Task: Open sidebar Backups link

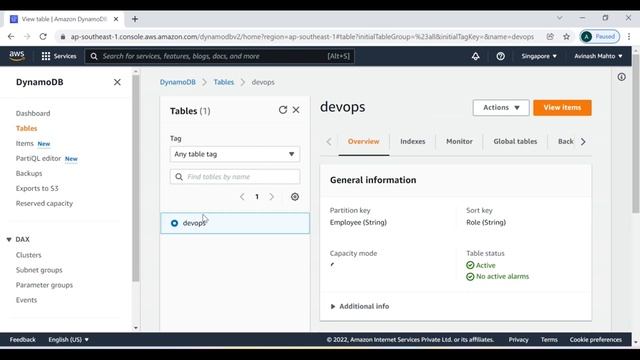Action: point(29,173)
